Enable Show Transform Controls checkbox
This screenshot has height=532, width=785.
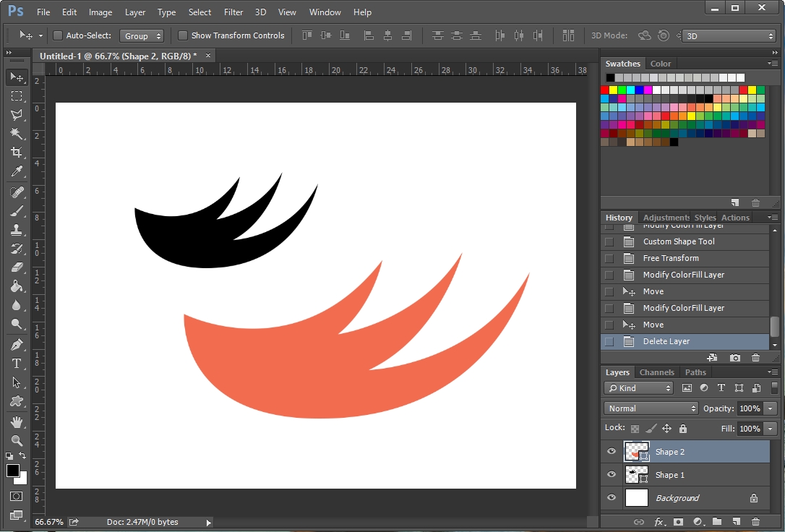coord(183,35)
